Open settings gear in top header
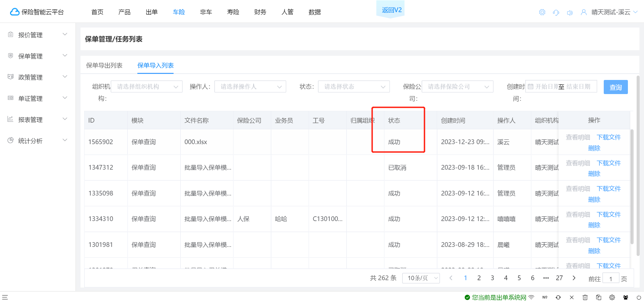 [x=542, y=12]
